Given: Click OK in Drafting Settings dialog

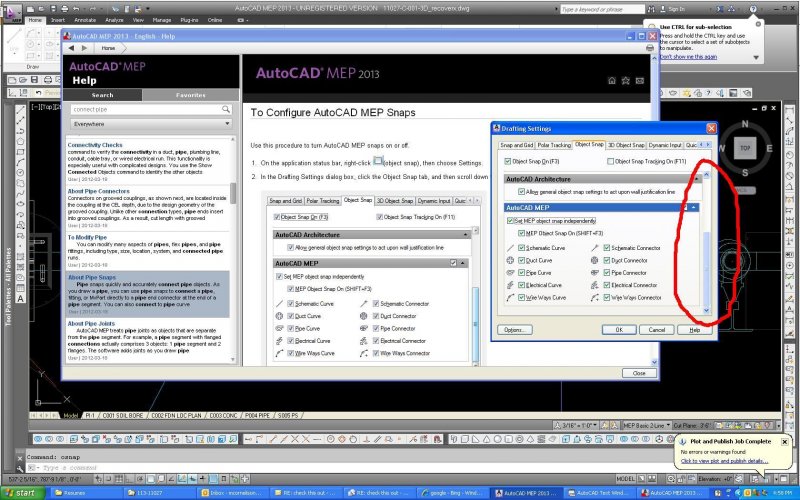Looking at the screenshot, I should click(x=619, y=330).
